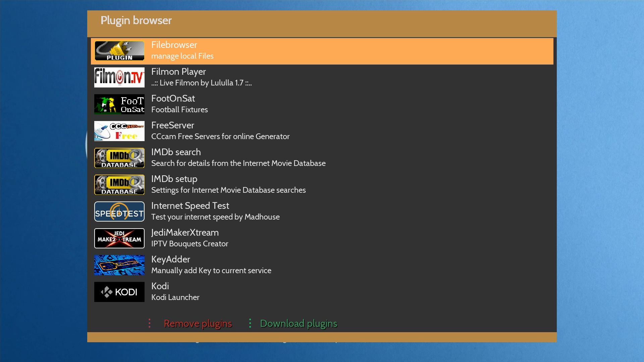
Task: Select the JediMakerXtream title
Action: [185, 233]
